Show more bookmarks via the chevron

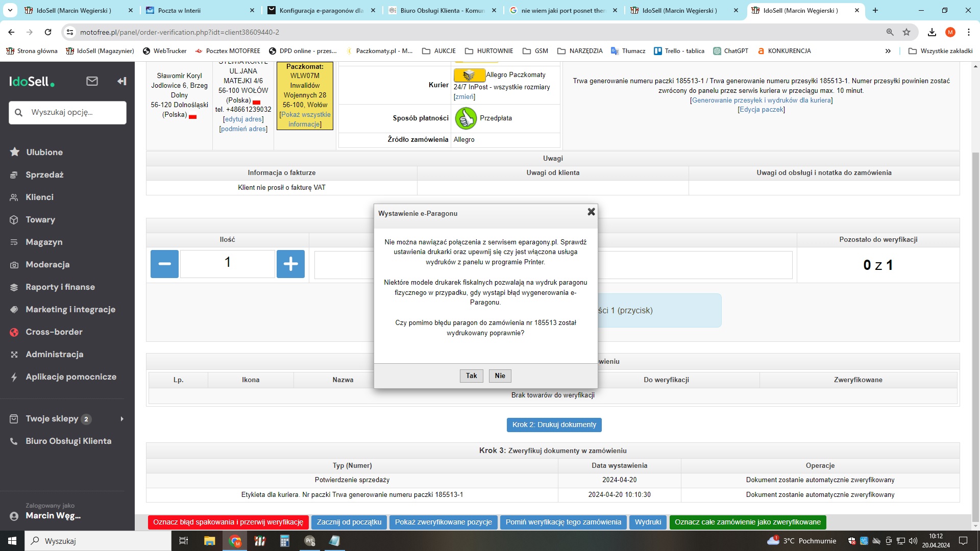(888, 51)
